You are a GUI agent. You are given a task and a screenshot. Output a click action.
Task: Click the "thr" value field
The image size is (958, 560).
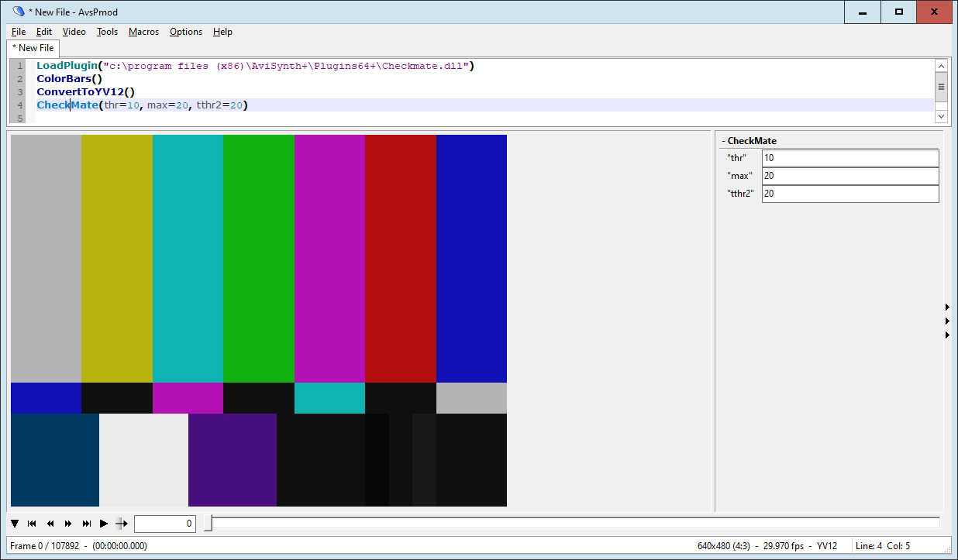[850, 158]
